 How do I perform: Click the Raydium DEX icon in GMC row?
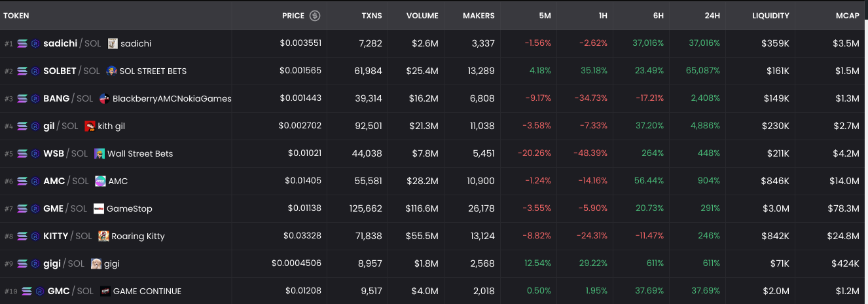click(x=39, y=291)
